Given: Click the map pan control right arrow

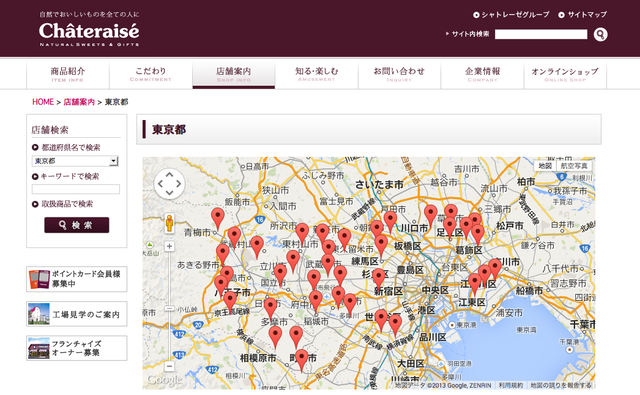Looking at the screenshot, I should coord(178,184).
